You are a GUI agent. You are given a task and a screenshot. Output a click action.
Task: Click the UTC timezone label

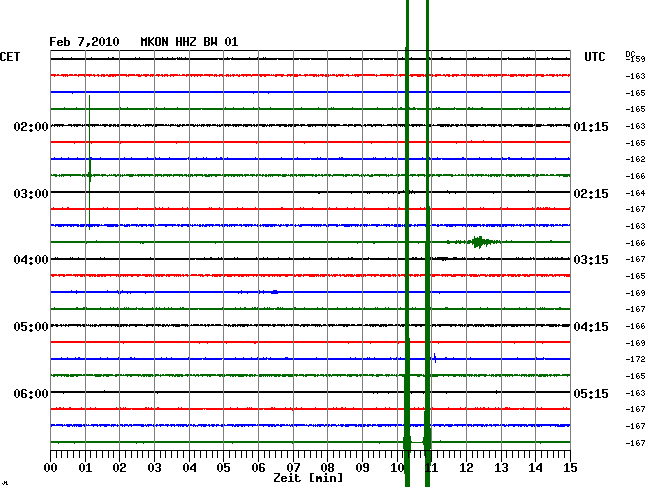coord(594,57)
